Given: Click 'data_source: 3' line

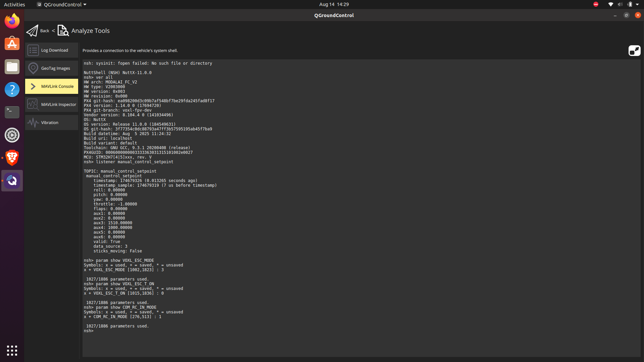Looking at the screenshot, I should [x=110, y=246].
